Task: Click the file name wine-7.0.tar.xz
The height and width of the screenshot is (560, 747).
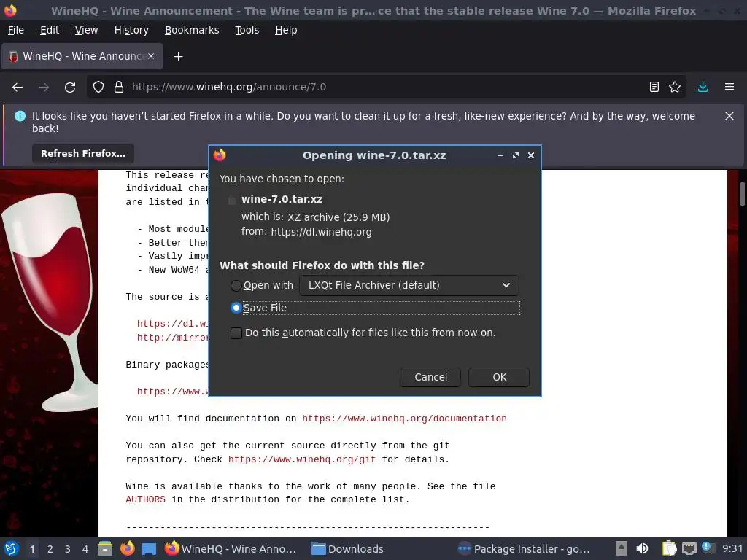Action: click(282, 200)
